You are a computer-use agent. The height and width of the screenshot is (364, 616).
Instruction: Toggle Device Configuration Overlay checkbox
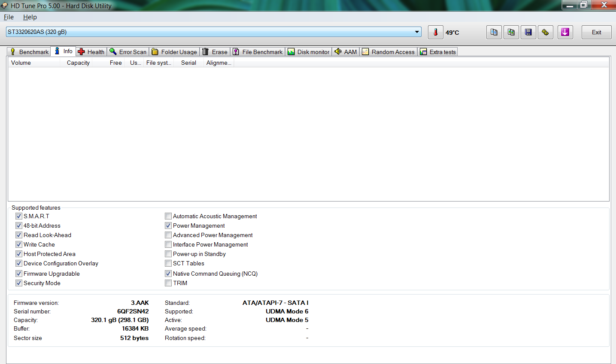[x=19, y=263]
